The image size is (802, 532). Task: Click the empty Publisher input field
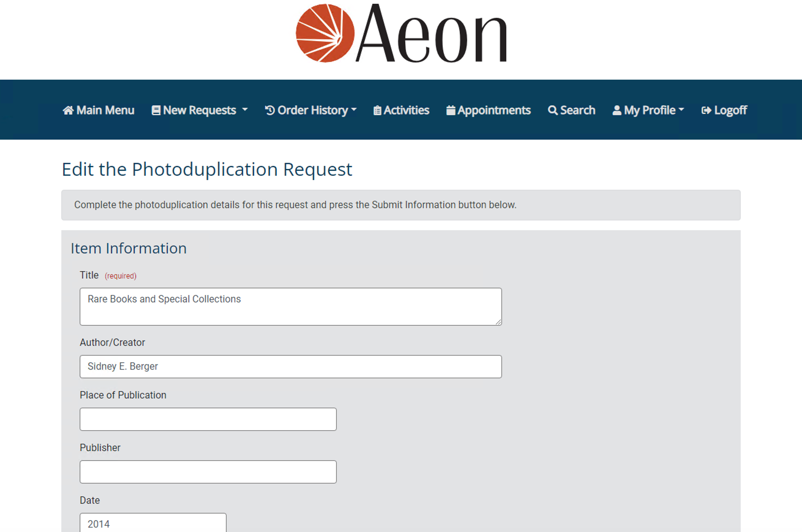[208, 472]
